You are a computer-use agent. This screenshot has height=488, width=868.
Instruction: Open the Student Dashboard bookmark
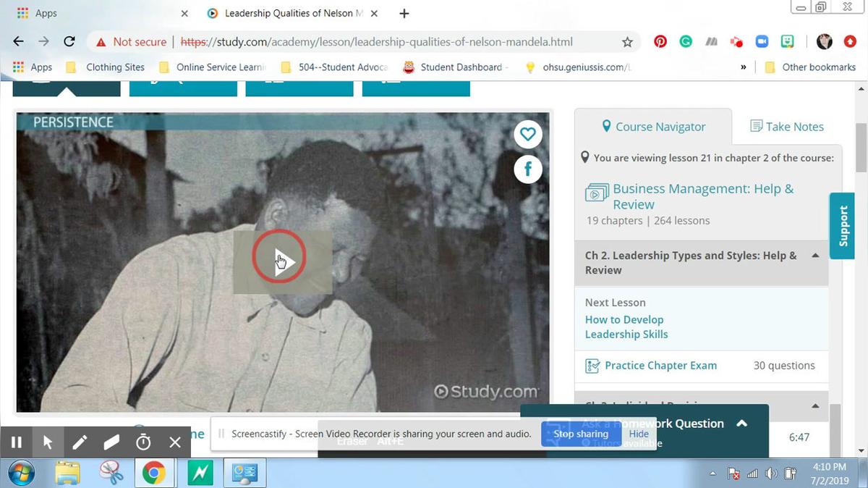[456, 67]
